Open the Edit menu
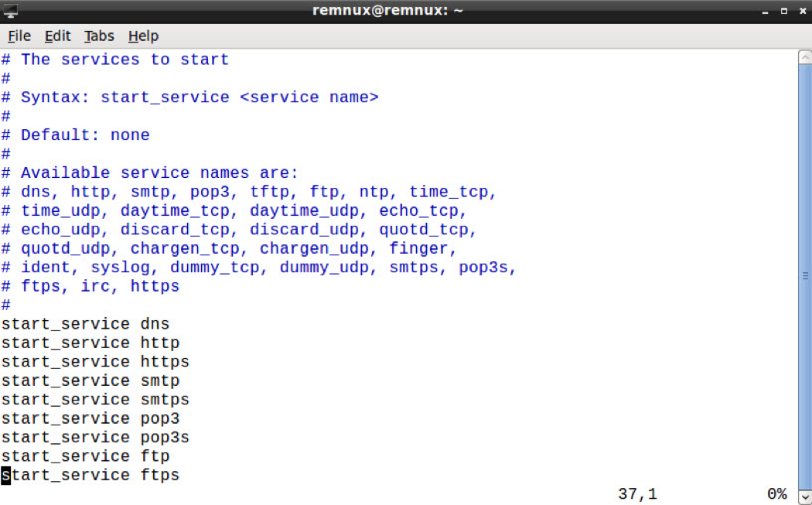This screenshot has height=505, width=812. click(x=57, y=36)
